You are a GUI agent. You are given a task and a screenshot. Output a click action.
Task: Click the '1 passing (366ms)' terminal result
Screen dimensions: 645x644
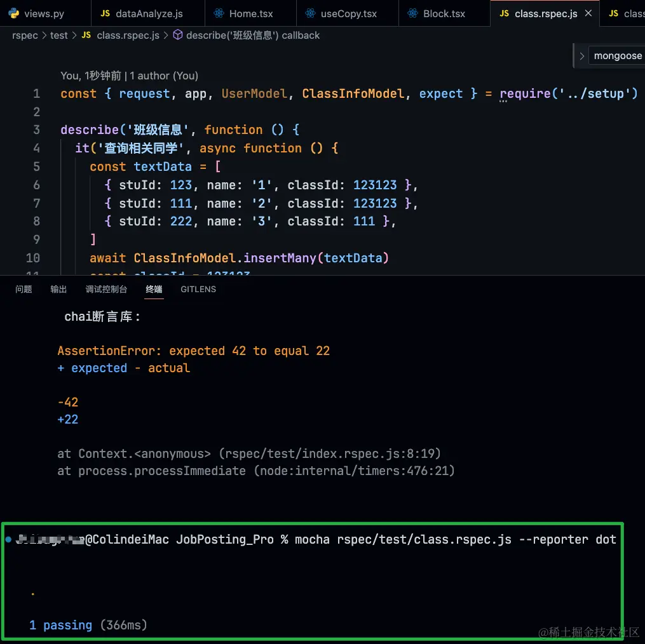coord(88,625)
